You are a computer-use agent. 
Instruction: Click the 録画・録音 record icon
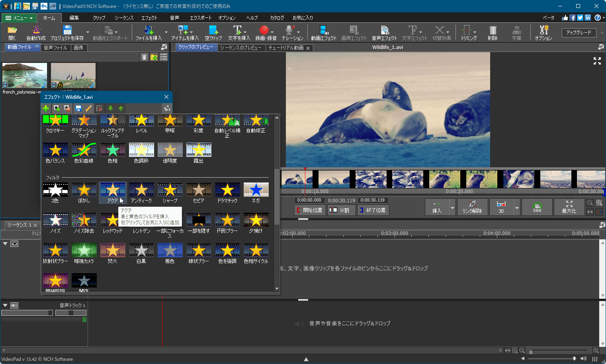point(266,33)
